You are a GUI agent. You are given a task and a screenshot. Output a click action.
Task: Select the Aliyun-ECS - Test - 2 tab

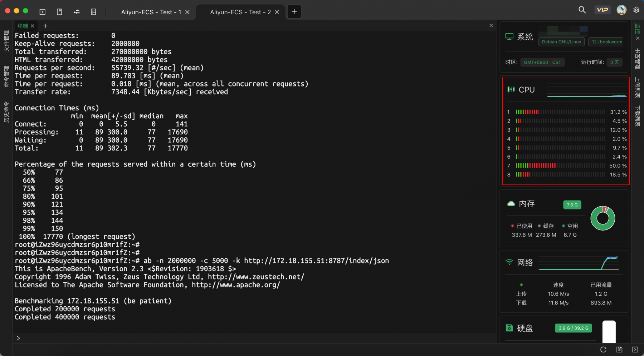pyautogui.click(x=240, y=12)
